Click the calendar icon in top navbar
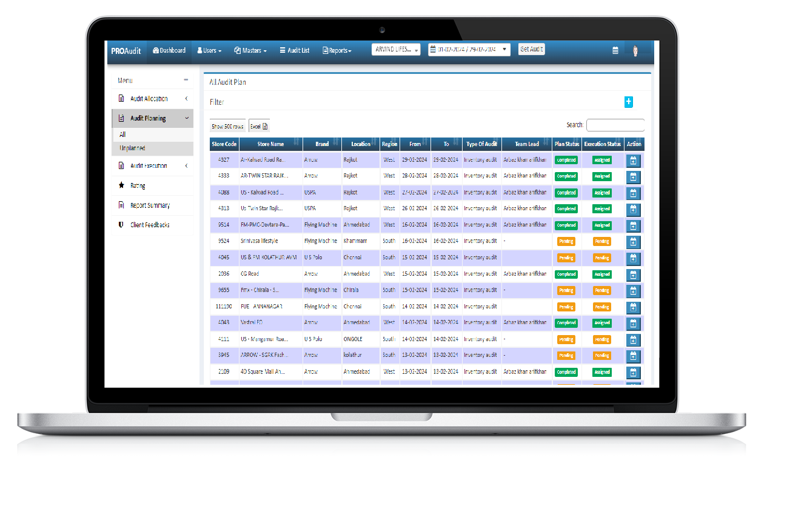 (x=615, y=51)
